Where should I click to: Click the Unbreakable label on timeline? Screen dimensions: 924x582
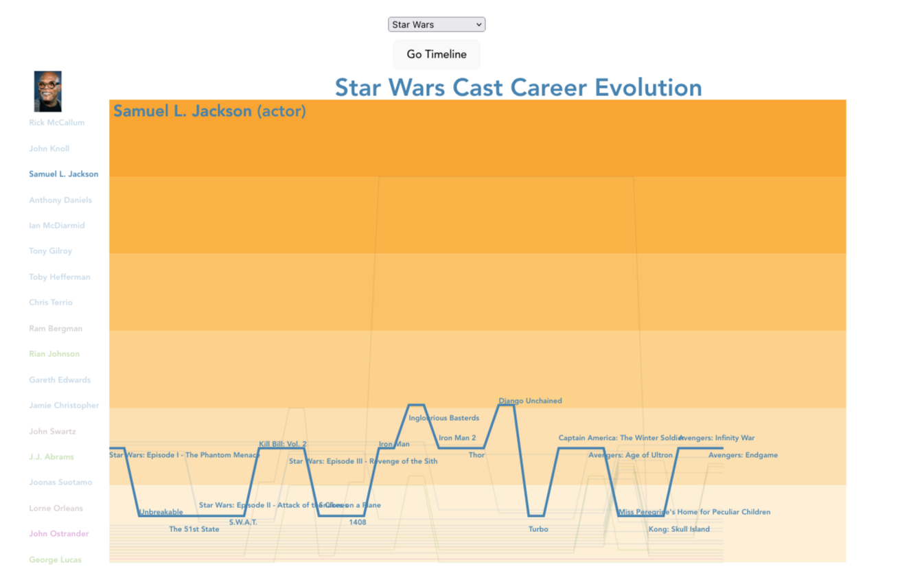point(161,512)
